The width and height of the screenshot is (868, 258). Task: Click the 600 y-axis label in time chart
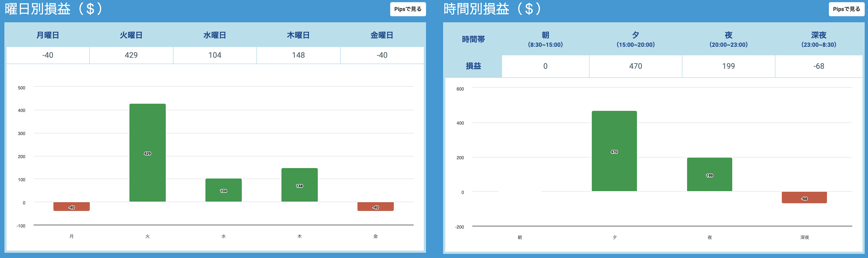(460, 89)
